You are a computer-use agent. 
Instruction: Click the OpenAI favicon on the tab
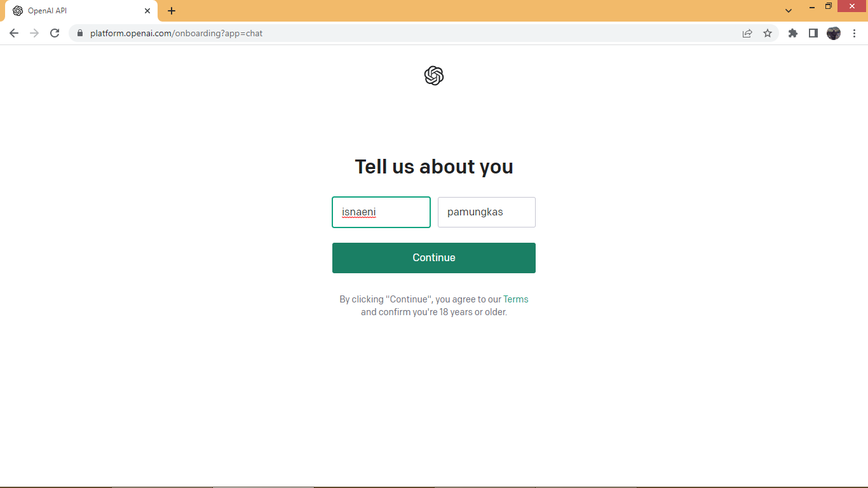point(18,11)
